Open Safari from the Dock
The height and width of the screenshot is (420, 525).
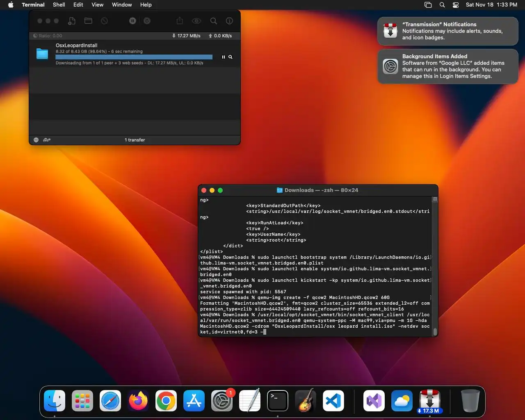tap(110, 401)
